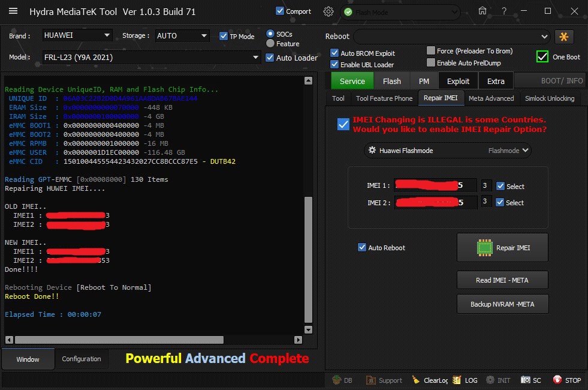Switch to the Service tab
588x390 pixels.
[352, 81]
